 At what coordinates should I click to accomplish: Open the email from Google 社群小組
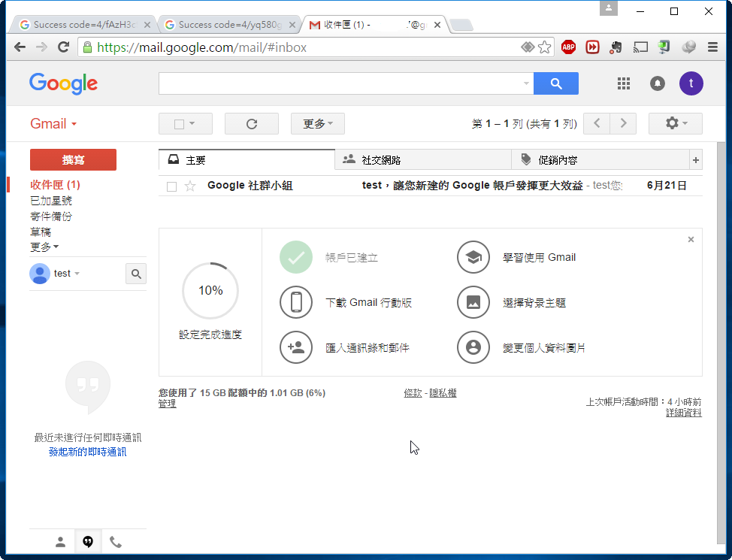click(x=431, y=186)
